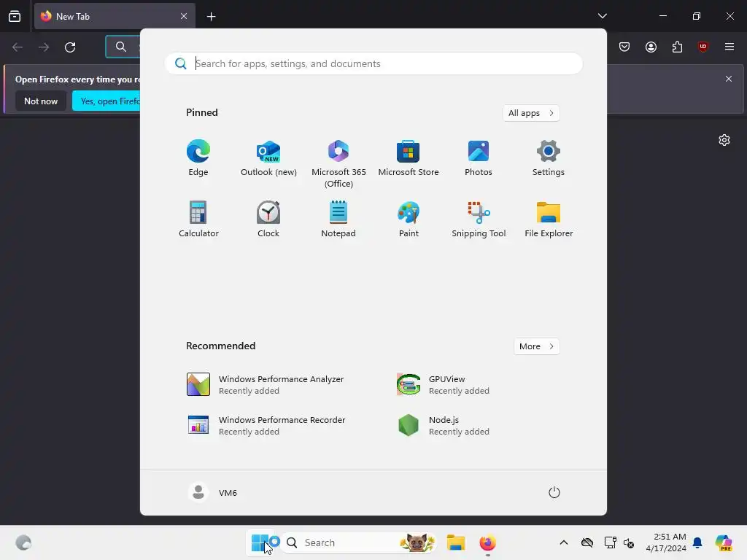Open File Explorer from pinned apps

(x=549, y=219)
